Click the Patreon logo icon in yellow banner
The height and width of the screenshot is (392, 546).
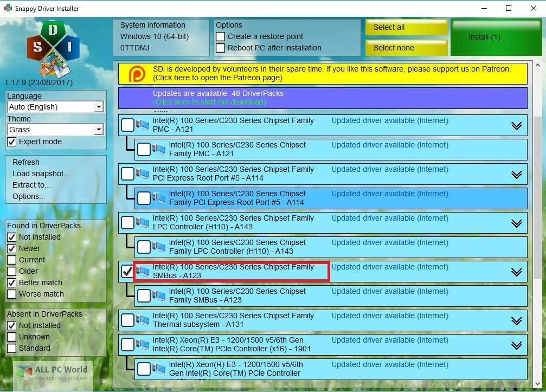click(137, 73)
